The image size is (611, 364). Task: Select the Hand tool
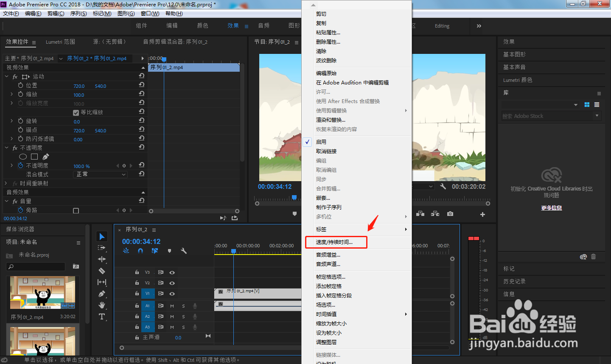(102, 305)
